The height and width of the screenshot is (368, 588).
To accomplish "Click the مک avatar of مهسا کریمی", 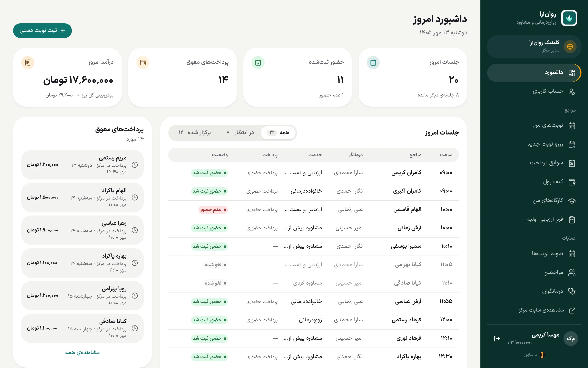I will pos(570,338).
